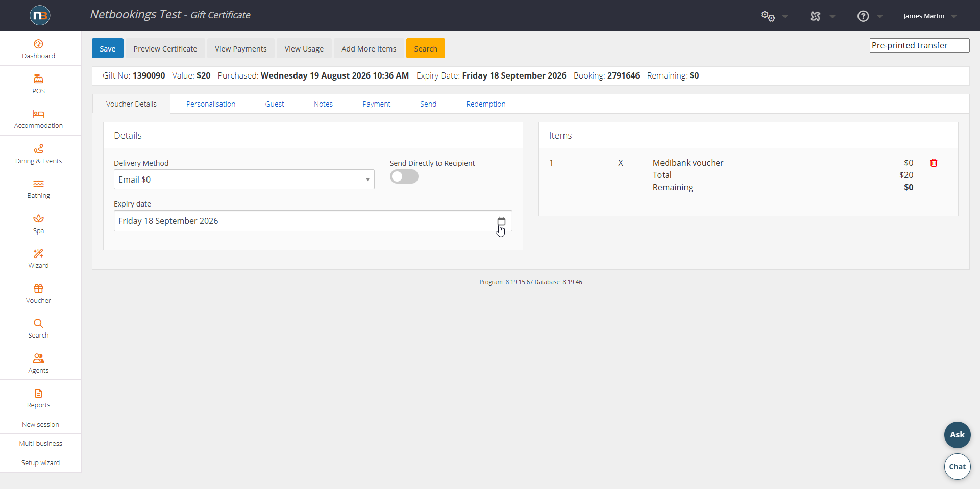Go to Accommodation bed icon
Screen dimensions: 980x489
tap(38, 114)
